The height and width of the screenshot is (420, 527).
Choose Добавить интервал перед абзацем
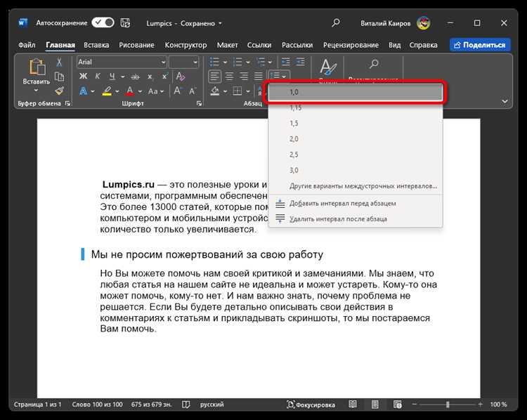356,203
